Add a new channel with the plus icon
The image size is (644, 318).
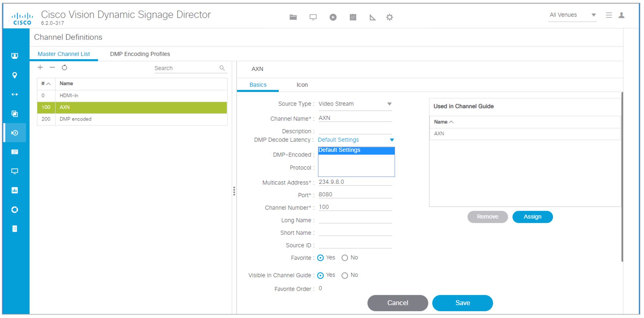40,67
